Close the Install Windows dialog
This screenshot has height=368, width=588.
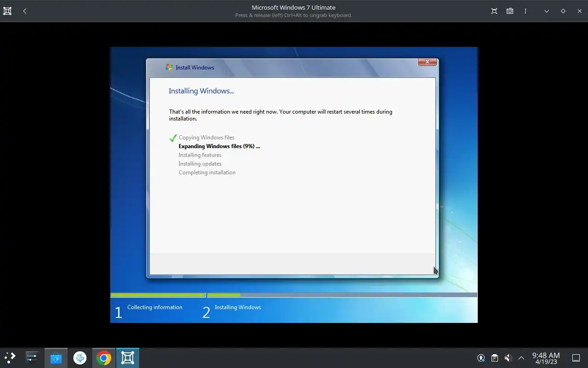(427, 62)
